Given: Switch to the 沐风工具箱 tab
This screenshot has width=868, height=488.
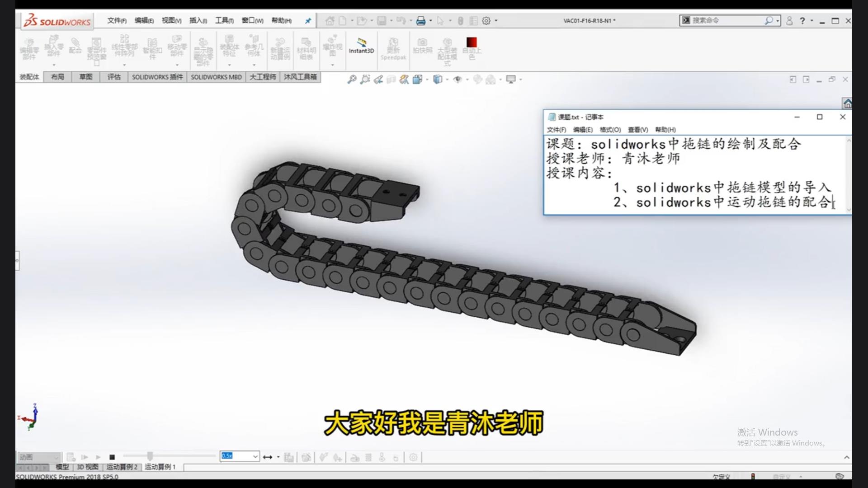Looking at the screenshot, I should (x=300, y=77).
